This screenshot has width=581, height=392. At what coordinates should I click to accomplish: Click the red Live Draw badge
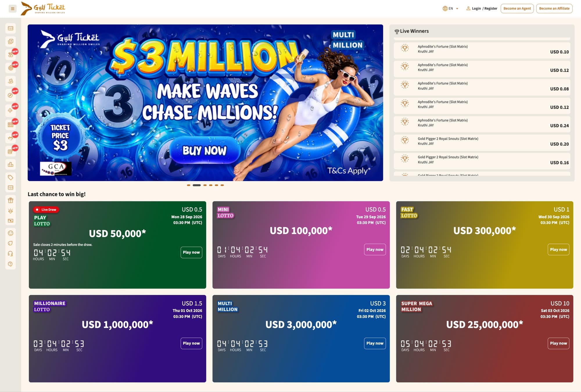tap(46, 210)
